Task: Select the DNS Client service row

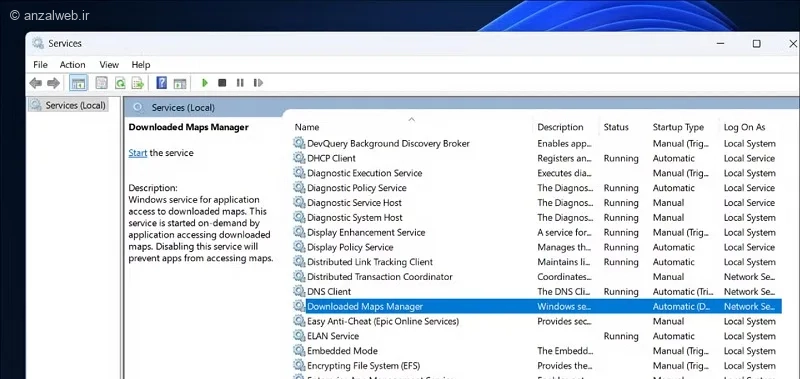Action: [537, 291]
